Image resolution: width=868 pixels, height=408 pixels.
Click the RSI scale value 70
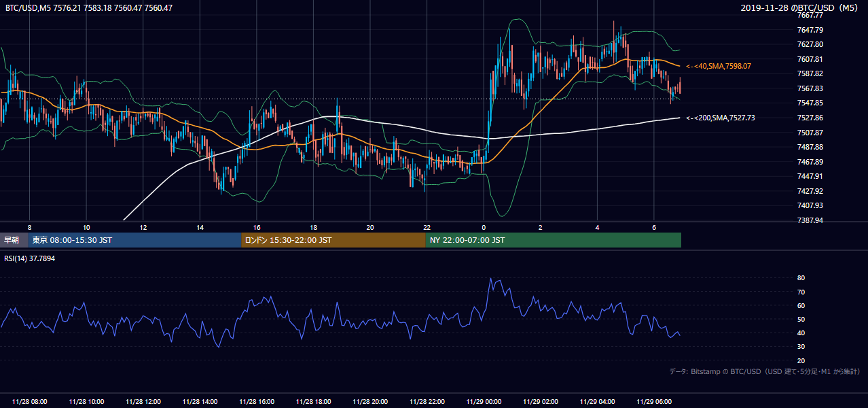pyautogui.click(x=801, y=292)
